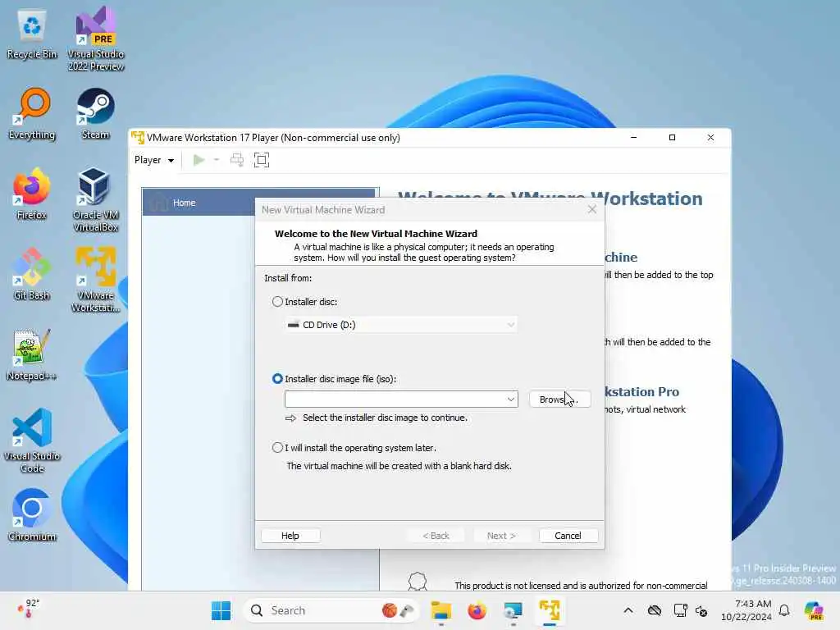The height and width of the screenshot is (630, 840).
Task: Open the Player menu
Action: (154, 160)
